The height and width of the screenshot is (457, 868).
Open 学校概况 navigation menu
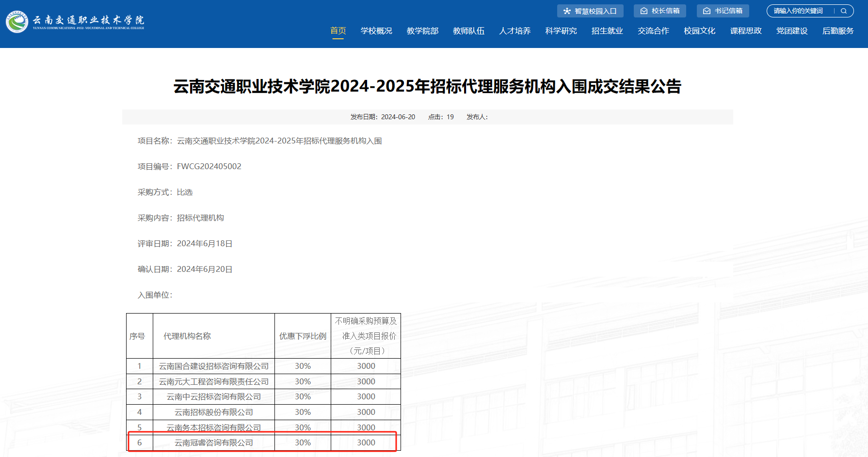click(376, 31)
